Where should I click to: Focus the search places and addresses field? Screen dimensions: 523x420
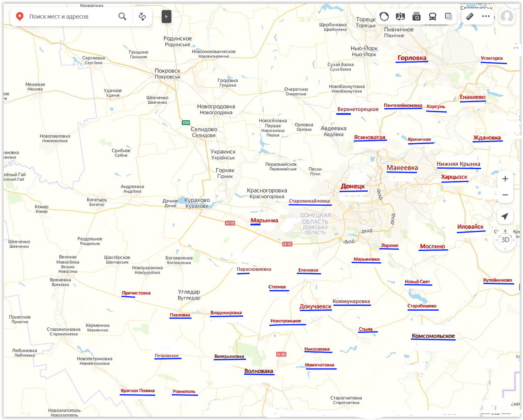72,17
